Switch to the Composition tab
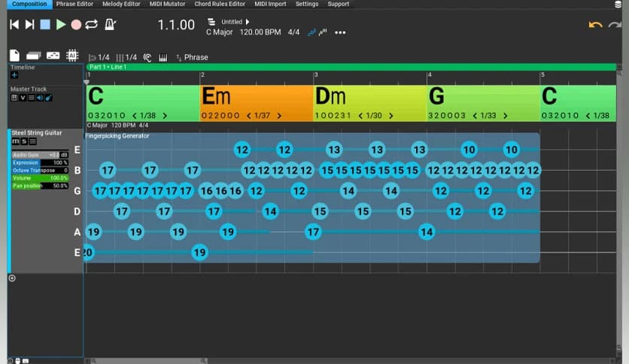 (x=29, y=4)
